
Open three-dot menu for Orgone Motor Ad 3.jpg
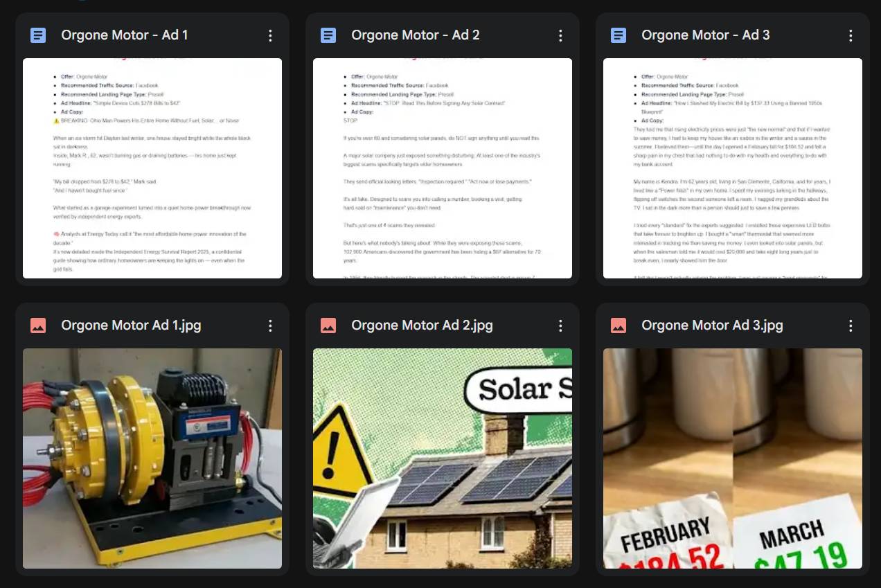coord(851,326)
